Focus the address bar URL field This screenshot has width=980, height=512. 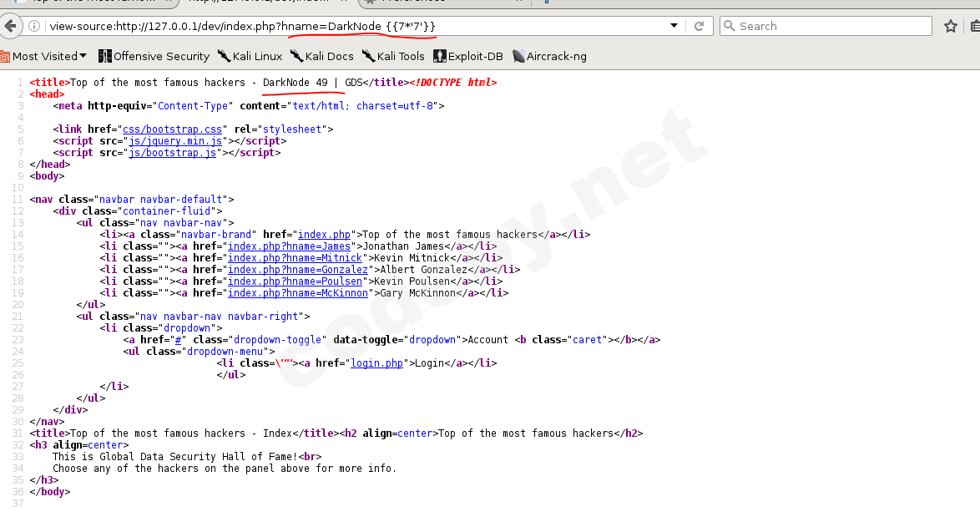(356, 26)
